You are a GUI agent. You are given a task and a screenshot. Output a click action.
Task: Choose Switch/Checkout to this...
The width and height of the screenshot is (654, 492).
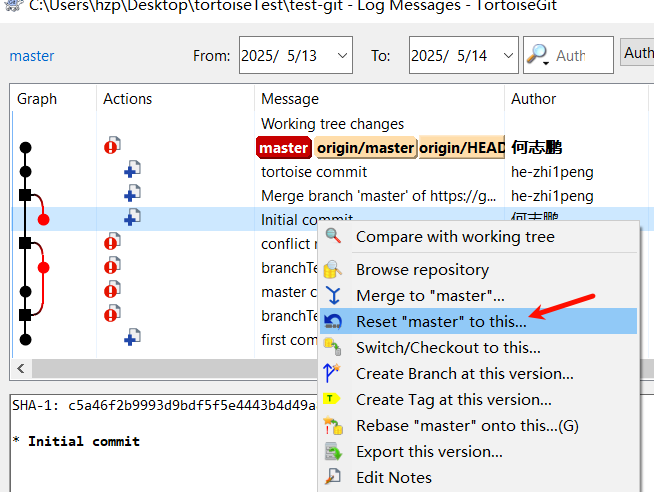click(478, 347)
